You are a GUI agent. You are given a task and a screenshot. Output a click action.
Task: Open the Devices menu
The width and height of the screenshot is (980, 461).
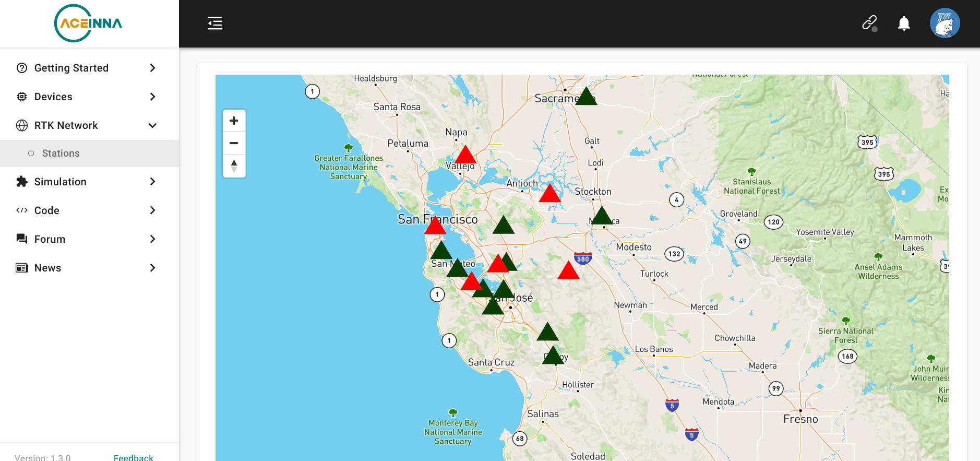[x=89, y=97]
